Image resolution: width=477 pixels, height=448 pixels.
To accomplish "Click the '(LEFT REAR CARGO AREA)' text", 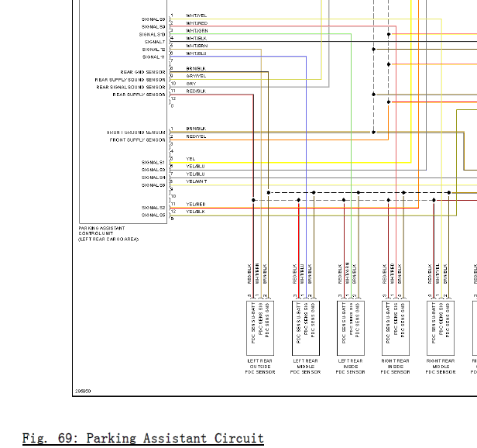I will (x=108, y=240).
